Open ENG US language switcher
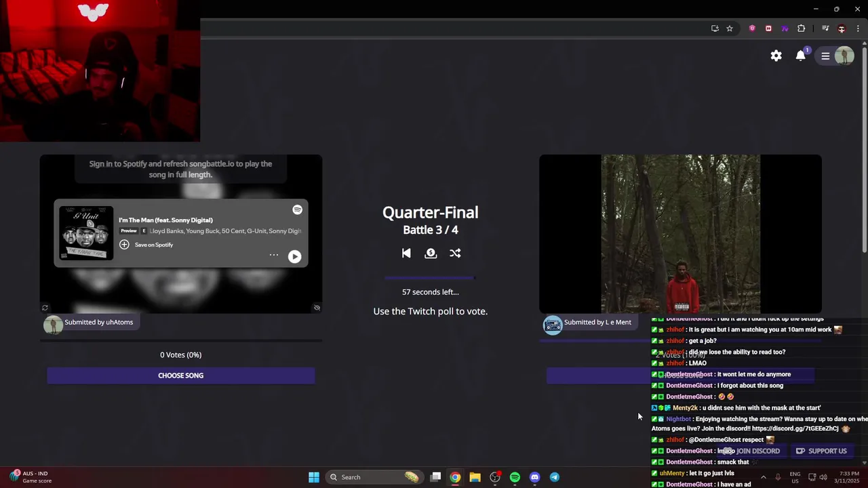This screenshot has width=868, height=488. point(795,477)
